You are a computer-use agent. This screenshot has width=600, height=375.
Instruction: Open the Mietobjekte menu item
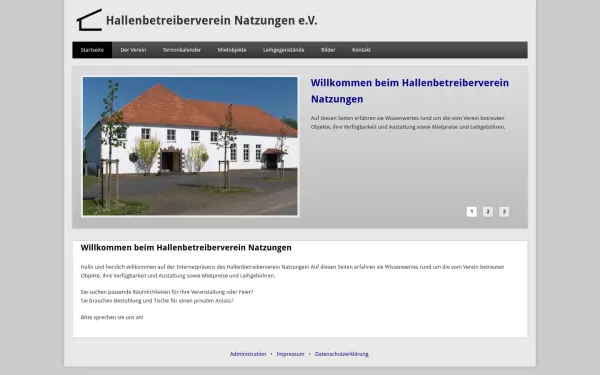232,50
